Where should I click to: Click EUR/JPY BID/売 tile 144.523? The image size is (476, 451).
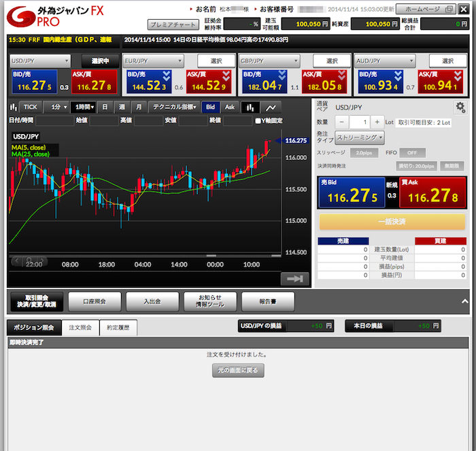click(149, 82)
